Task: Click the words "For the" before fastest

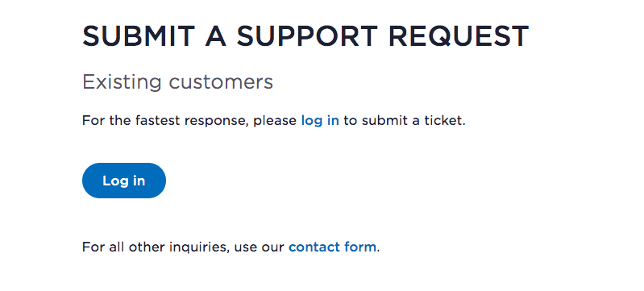Action: pyautogui.click(x=106, y=121)
